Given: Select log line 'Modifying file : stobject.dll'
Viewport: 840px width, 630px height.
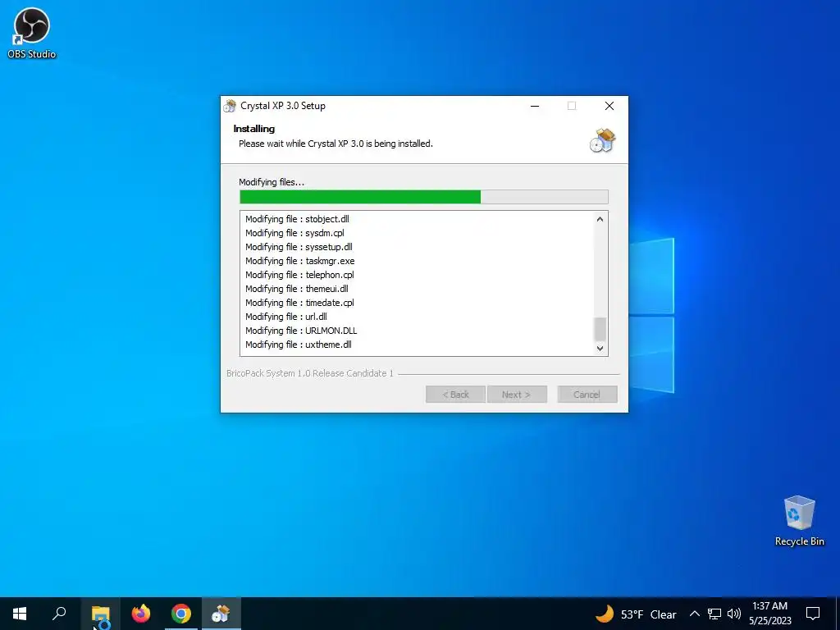Looking at the screenshot, I should (297, 219).
